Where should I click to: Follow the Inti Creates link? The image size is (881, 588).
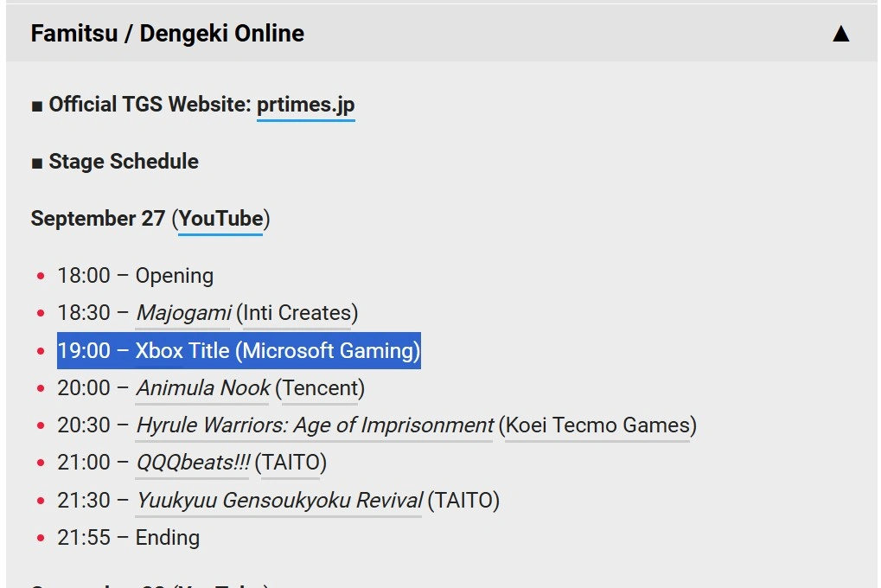[297, 313]
